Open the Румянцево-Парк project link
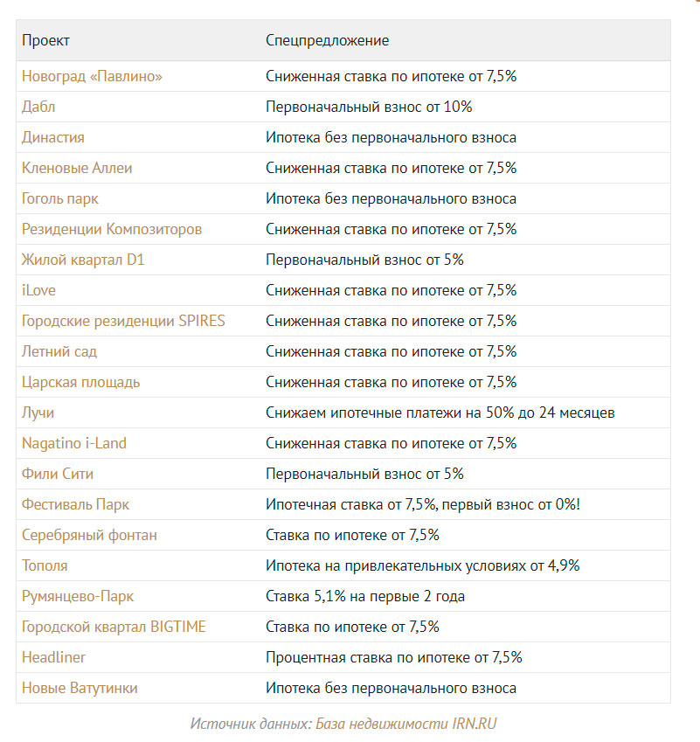Screen dimensions: 700x742 pyautogui.click(x=78, y=596)
